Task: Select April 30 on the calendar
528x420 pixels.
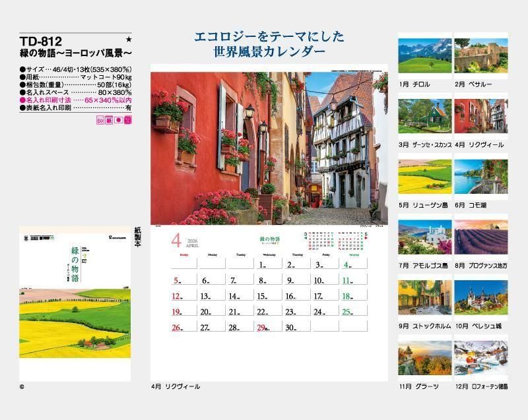Action: click(298, 327)
